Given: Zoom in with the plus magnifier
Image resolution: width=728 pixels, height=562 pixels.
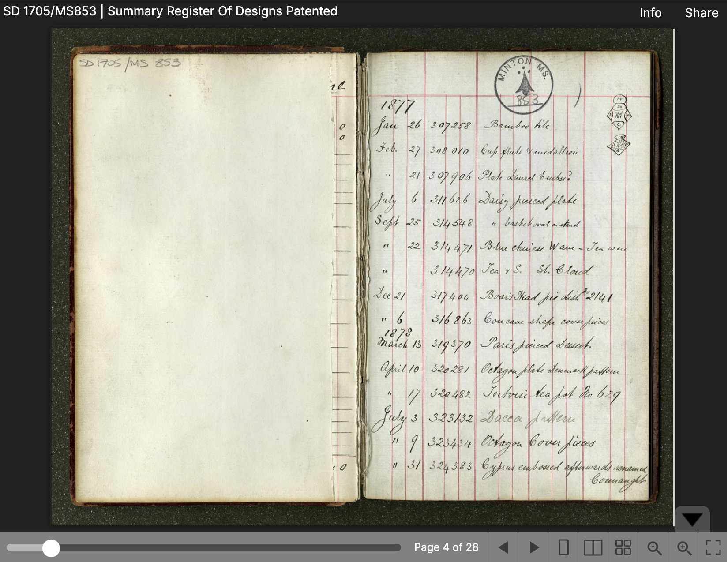Looking at the screenshot, I should pos(684,548).
